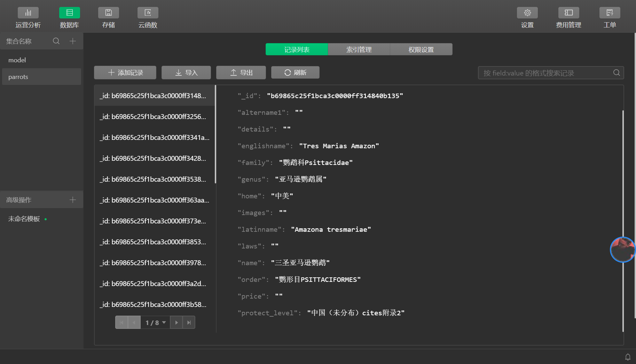Select record b69865c25f1bca3c0000ff3148...
Image resolution: width=636 pixels, height=364 pixels.
(155, 96)
